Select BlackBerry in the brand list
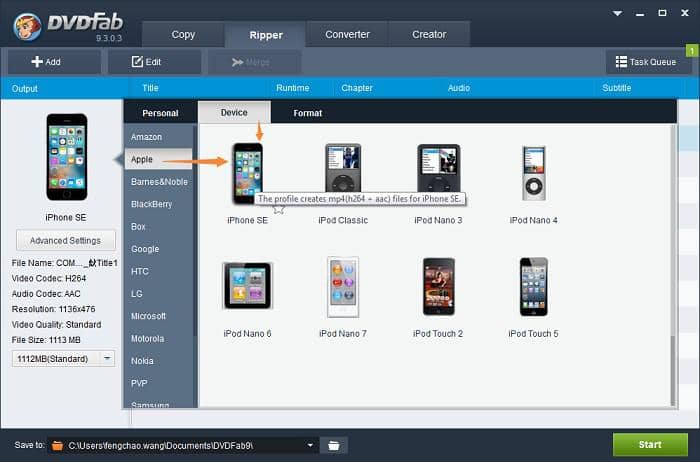 tap(158, 204)
